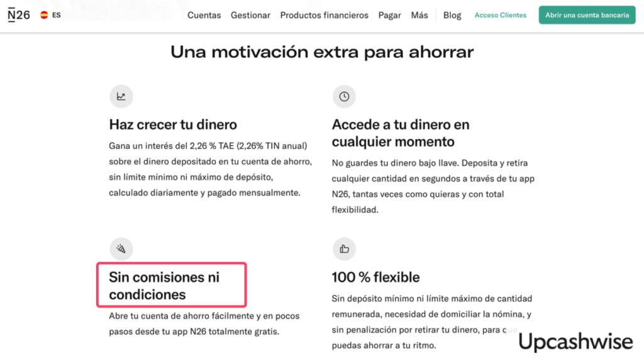Click the heading 100 % flexible
Screen dimensions: 644x364
tap(376, 277)
